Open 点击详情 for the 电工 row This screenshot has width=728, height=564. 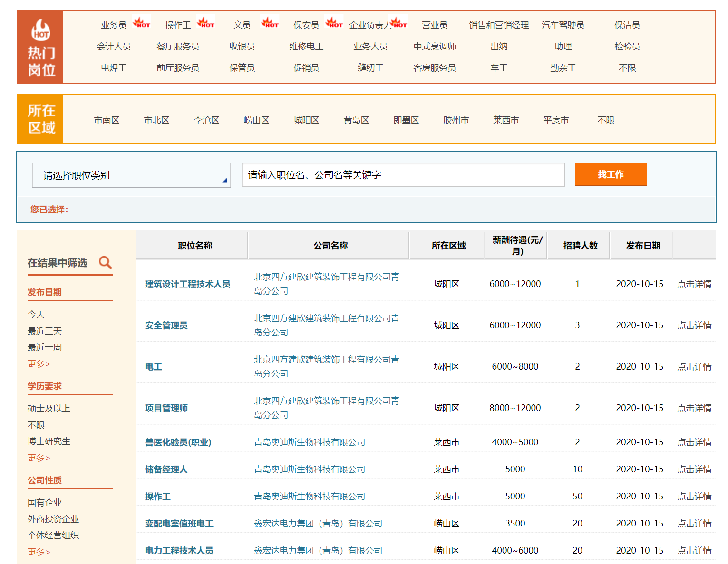coord(694,367)
